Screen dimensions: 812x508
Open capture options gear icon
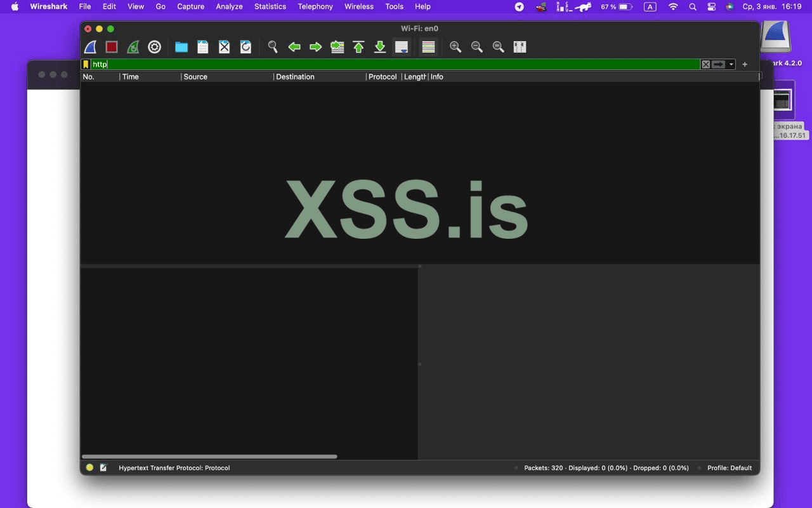(x=154, y=47)
